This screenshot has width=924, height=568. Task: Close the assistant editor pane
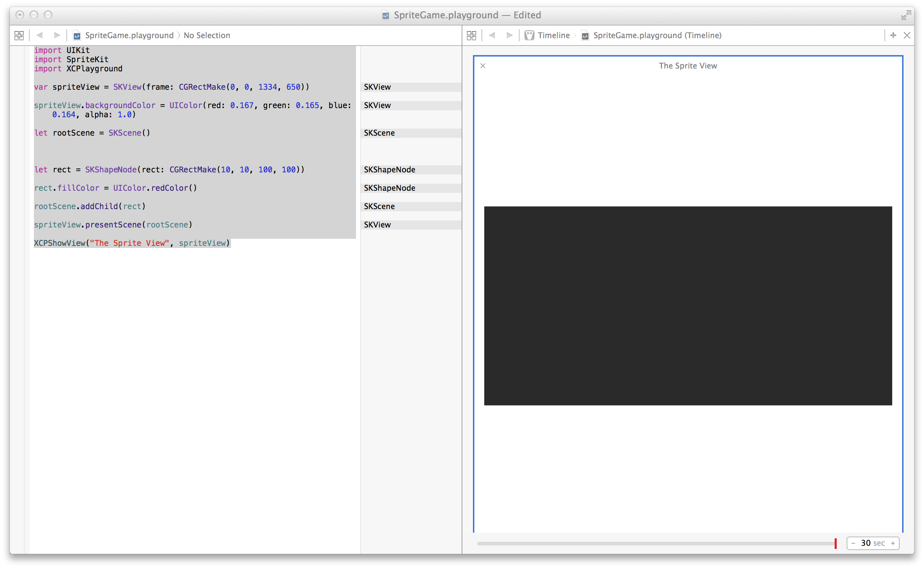pyautogui.click(x=907, y=35)
